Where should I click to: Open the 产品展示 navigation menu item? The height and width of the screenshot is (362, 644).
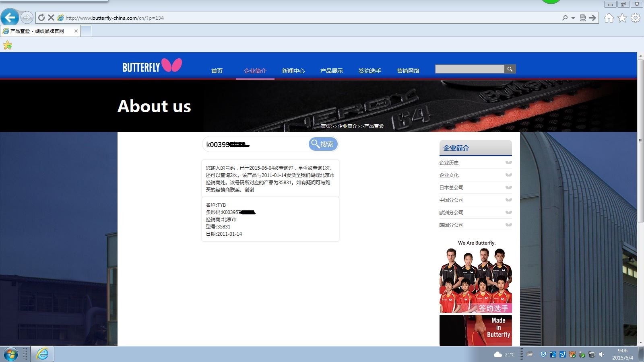tap(331, 71)
